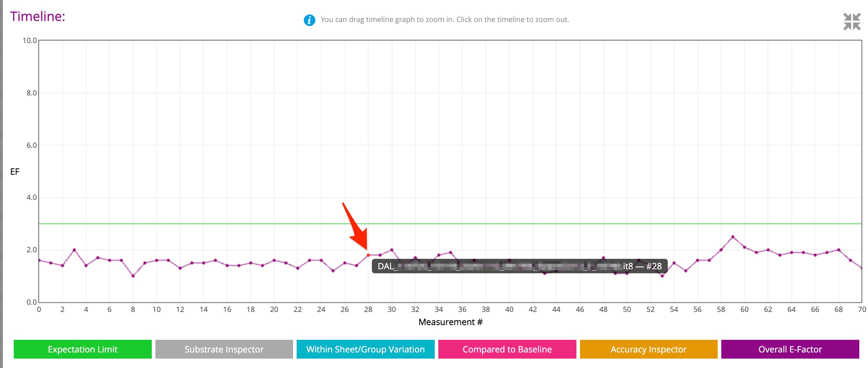This screenshot has height=368, width=868.
Task: Toggle the Substrate Inspector series
Action: (x=224, y=349)
